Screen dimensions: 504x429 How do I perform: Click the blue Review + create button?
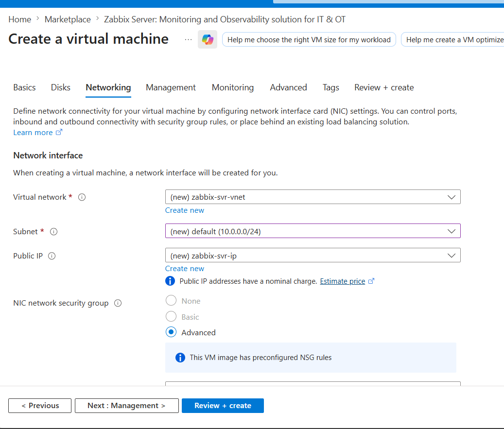coord(223,406)
